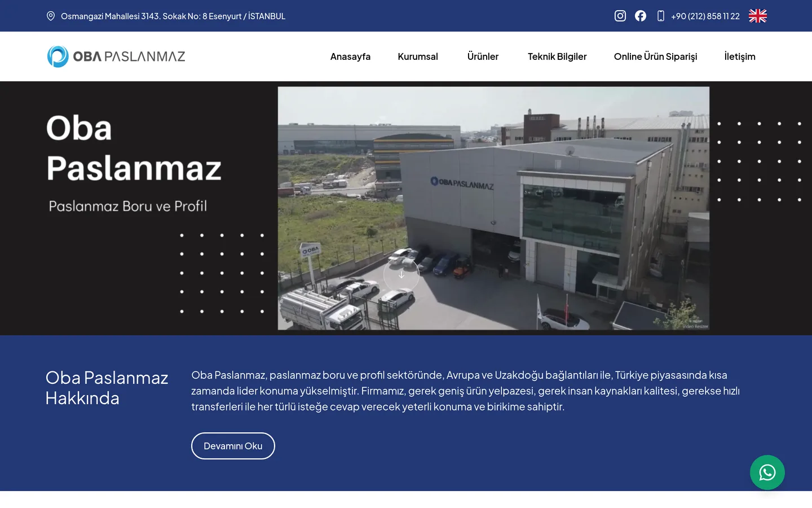
Task: Switch language via the UK flag
Action: point(758,16)
